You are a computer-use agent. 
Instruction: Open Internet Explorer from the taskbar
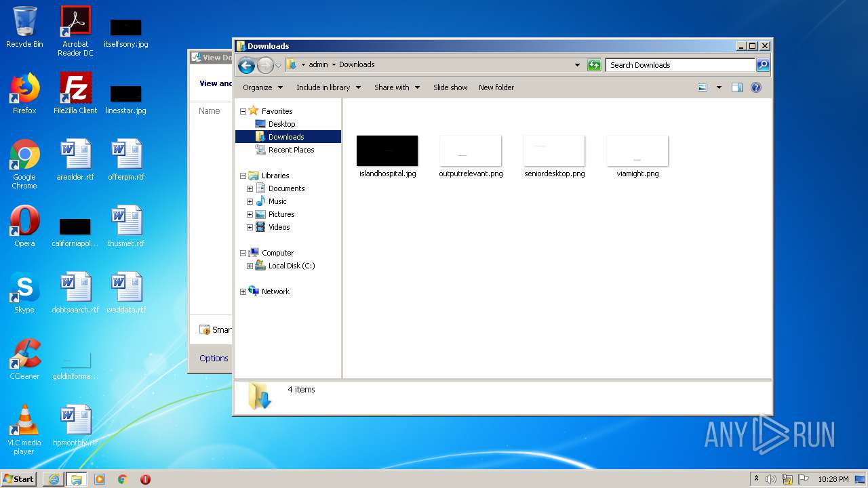click(x=54, y=479)
